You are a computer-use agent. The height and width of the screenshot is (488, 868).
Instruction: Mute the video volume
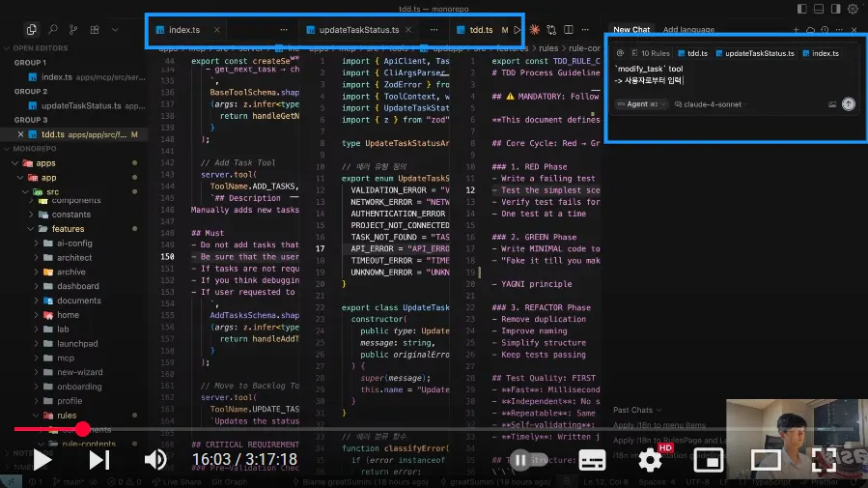coord(155,460)
